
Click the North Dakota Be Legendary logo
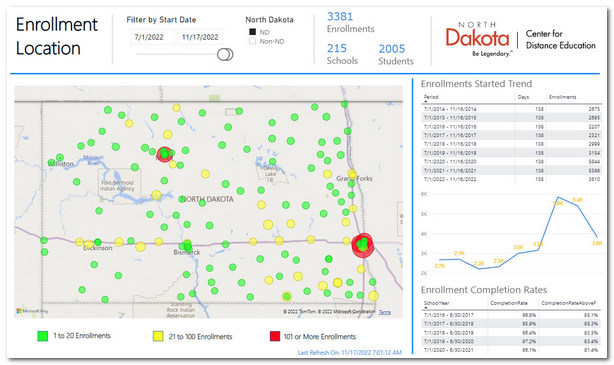(x=477, y=39)
